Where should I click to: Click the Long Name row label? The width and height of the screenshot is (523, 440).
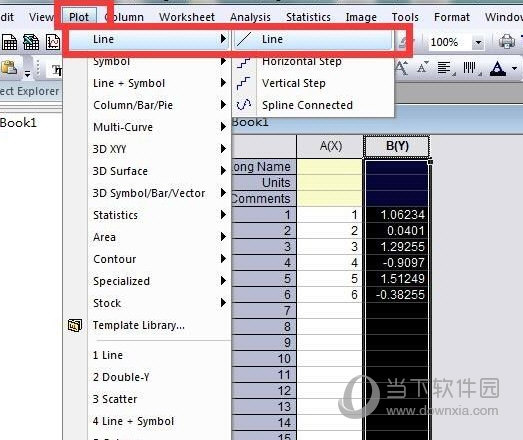coord(264,166)
